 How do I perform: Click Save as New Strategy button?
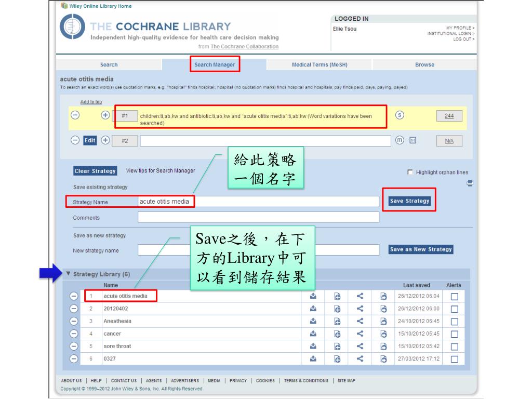[421, 249]
